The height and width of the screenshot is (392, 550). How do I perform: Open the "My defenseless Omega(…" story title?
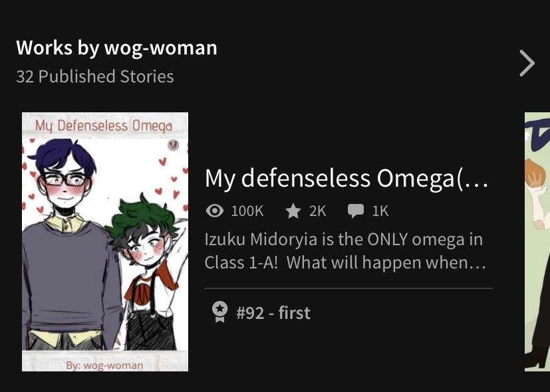pyautogui.click(x=346, y=178)
